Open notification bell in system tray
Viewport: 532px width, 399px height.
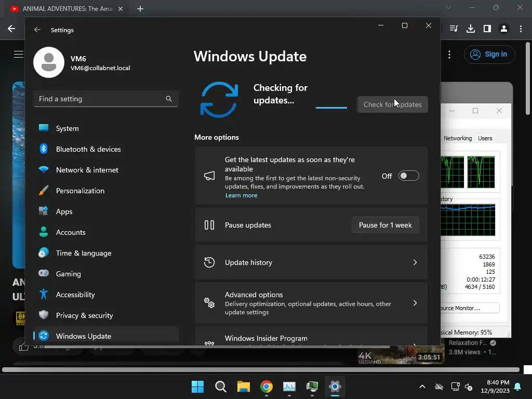click(x=518, y=387)
